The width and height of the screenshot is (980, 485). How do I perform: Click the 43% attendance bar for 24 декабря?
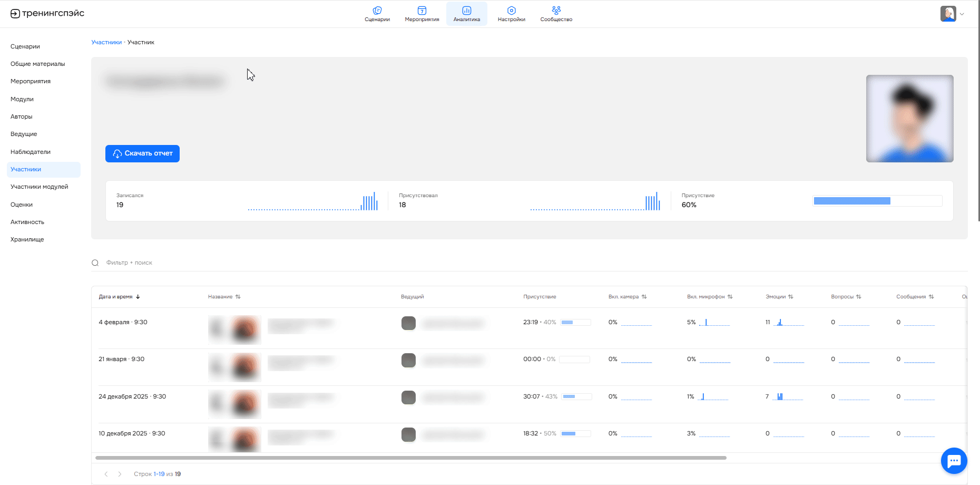pos(577,396)
